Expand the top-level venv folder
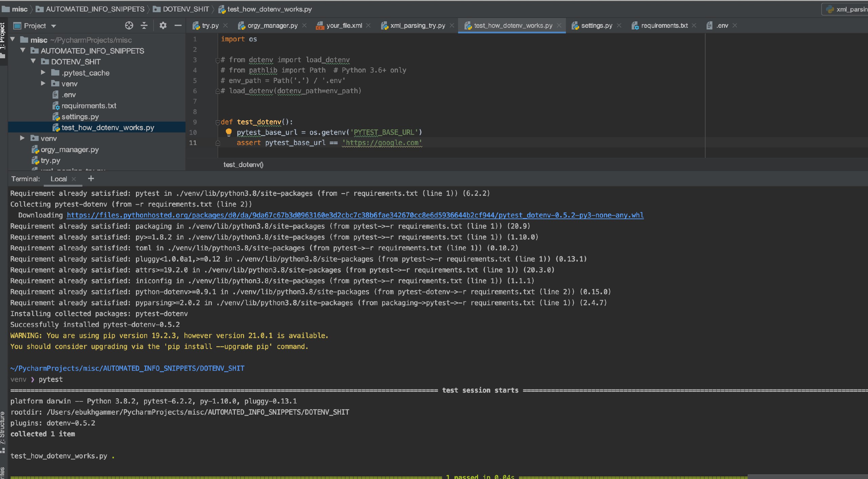Viewport: 868px width, 479px height. (22, 138)
